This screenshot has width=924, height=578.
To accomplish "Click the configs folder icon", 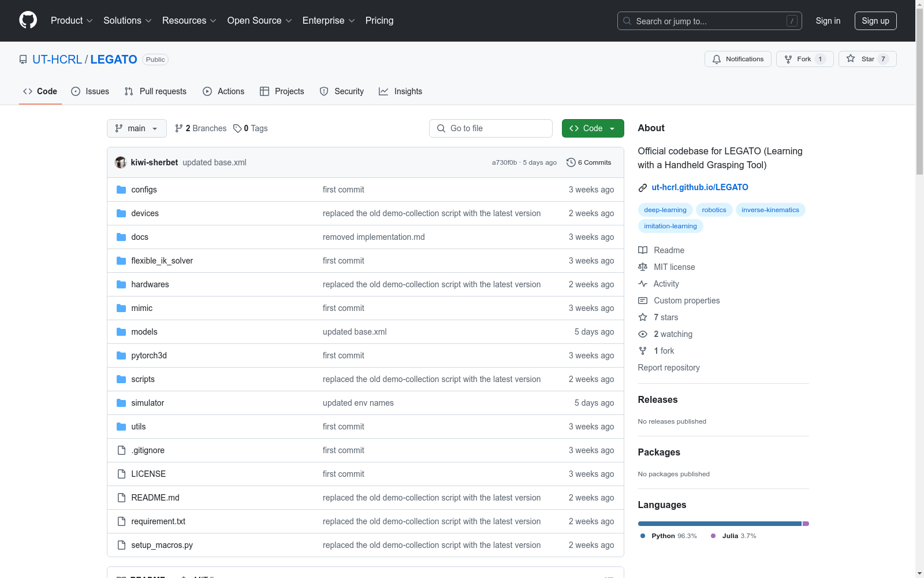I will (x=121, y=190).
